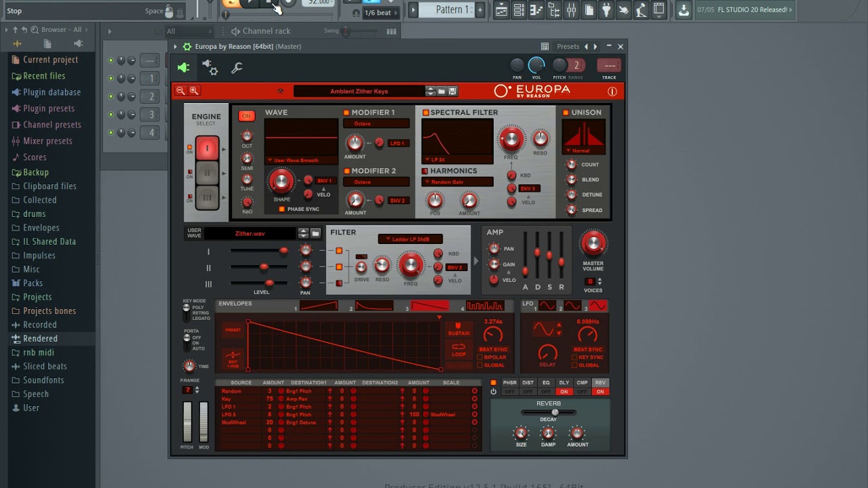Click the zoom in magnifier icon in Europa
Screen dimensions: 868x488
pos(194,91)
